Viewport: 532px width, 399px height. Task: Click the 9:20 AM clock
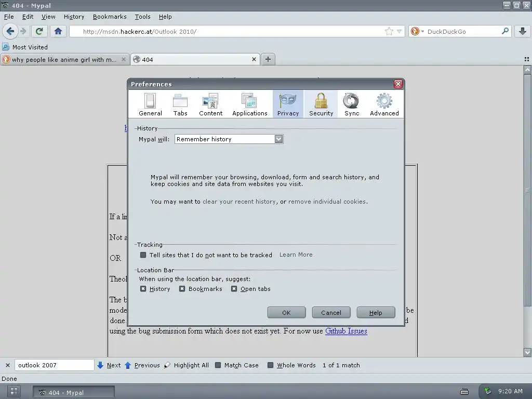tap(510, 391)
